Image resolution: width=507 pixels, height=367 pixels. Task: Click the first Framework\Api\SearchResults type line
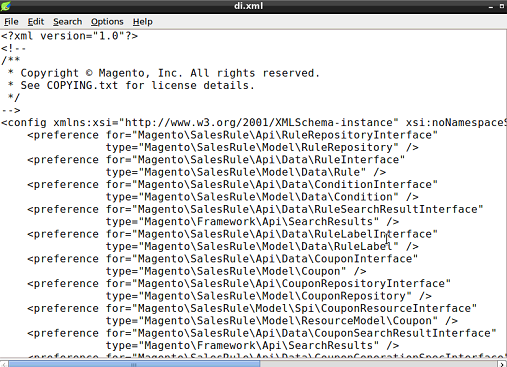pos(252,222)
